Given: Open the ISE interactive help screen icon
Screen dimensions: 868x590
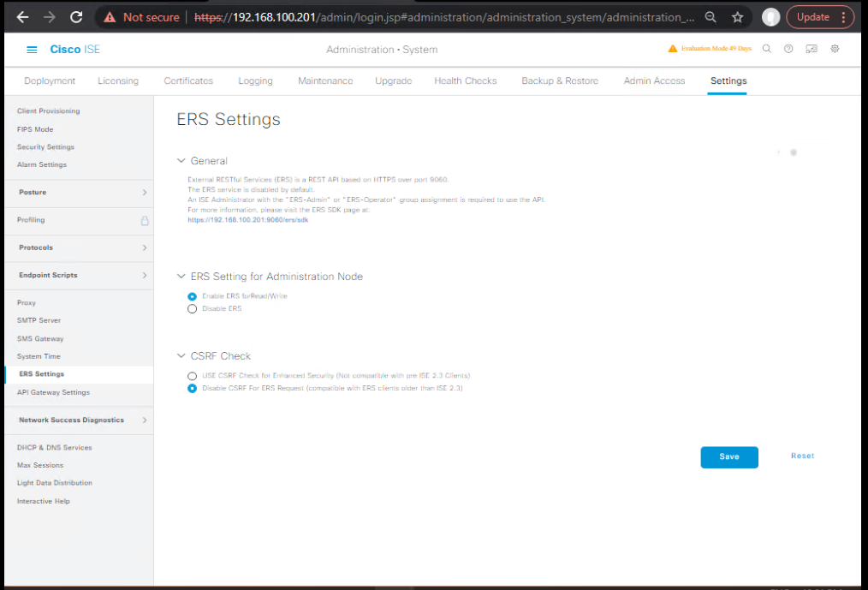Looking at the screenshot, I should (x=812, y=49).
